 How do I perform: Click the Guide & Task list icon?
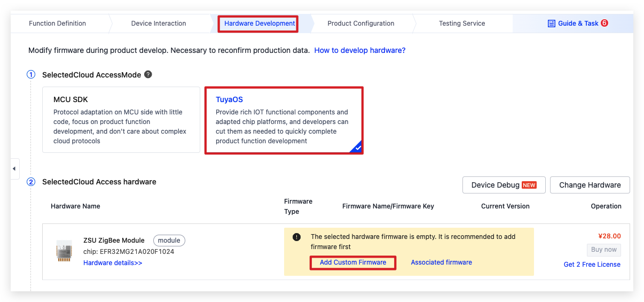tap(552, 24)
